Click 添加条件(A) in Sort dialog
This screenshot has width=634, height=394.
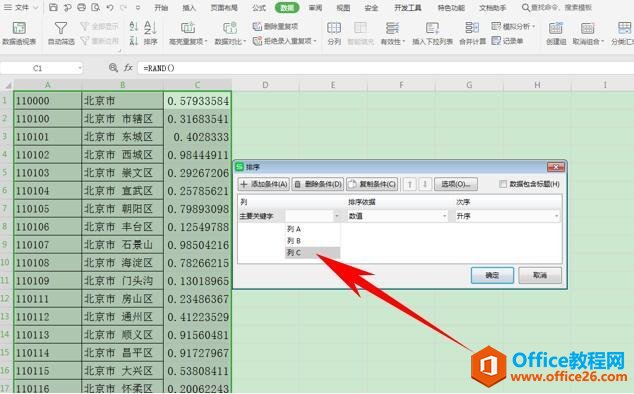pyautogui.click(x=264, y=184)
